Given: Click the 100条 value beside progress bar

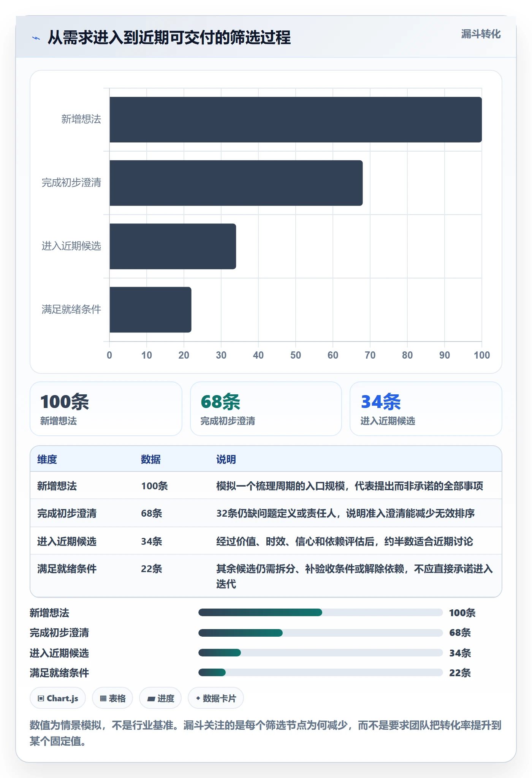Looking at the screenshot, I should coord(462,613).
